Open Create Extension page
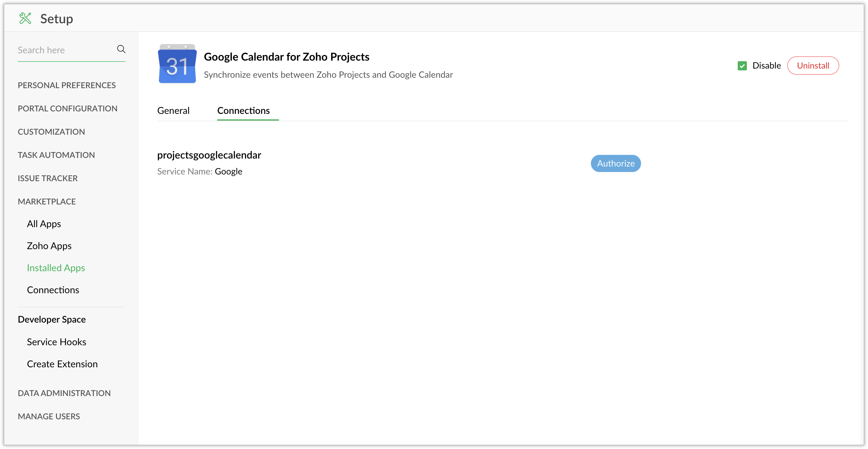The image size is (868, 449). click(x=62, y=364)
